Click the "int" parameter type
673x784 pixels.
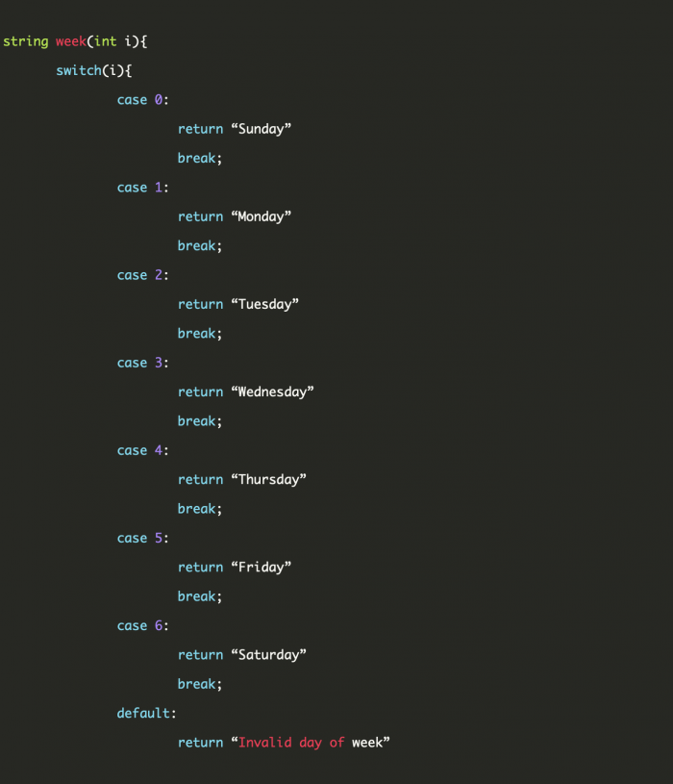(x=106, y=41)
